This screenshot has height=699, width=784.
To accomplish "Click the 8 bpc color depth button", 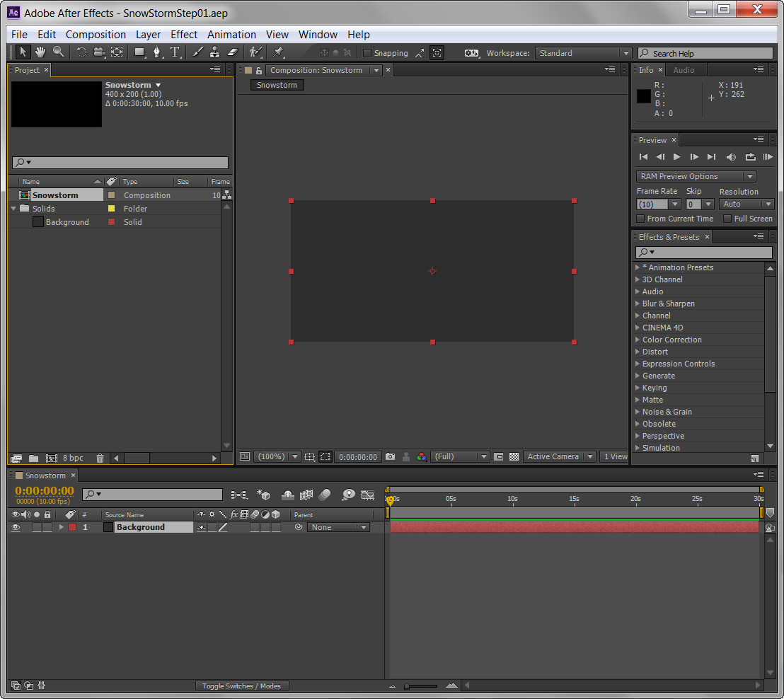I will pyautogui.click(x=73, y=458).
